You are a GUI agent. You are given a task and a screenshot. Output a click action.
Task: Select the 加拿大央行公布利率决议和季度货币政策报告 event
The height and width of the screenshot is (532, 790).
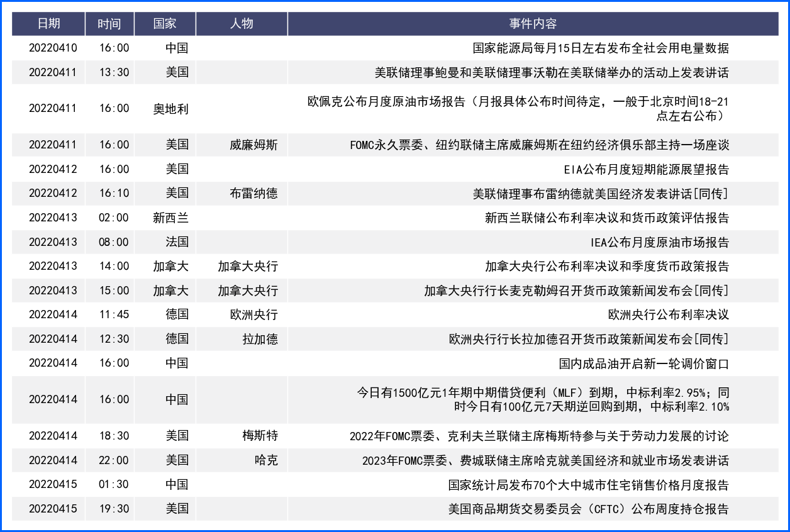(607, 266)
